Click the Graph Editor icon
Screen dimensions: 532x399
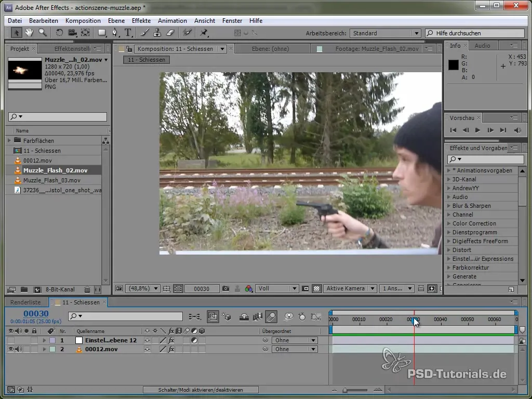pos(316,317)
